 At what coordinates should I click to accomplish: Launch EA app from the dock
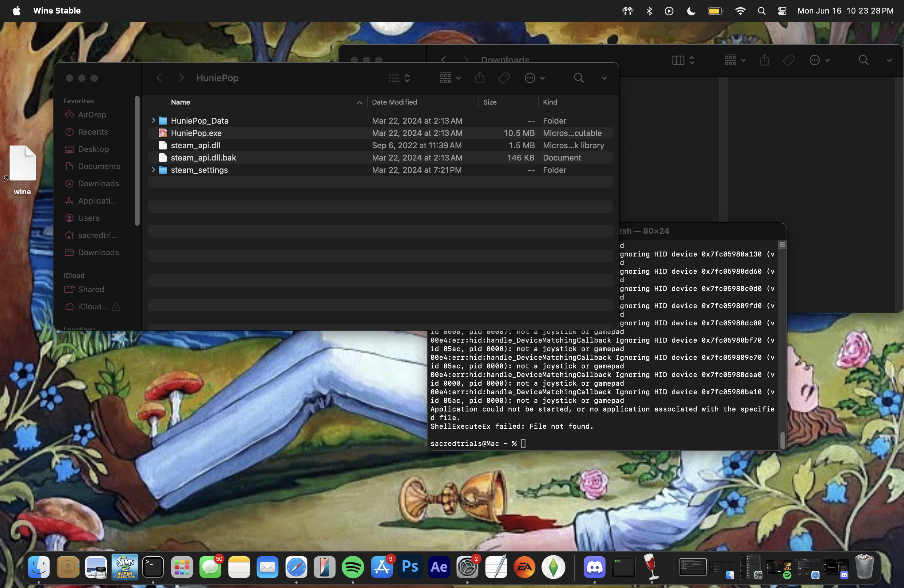click(525, 567)
